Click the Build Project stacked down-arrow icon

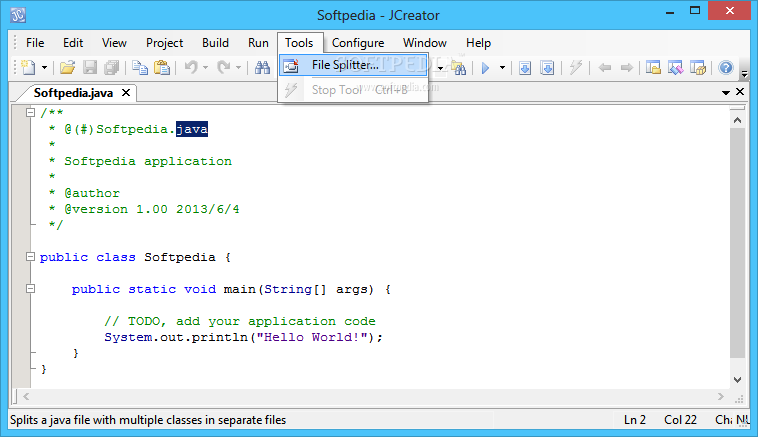pyautogui.click(x=547, y=68)
